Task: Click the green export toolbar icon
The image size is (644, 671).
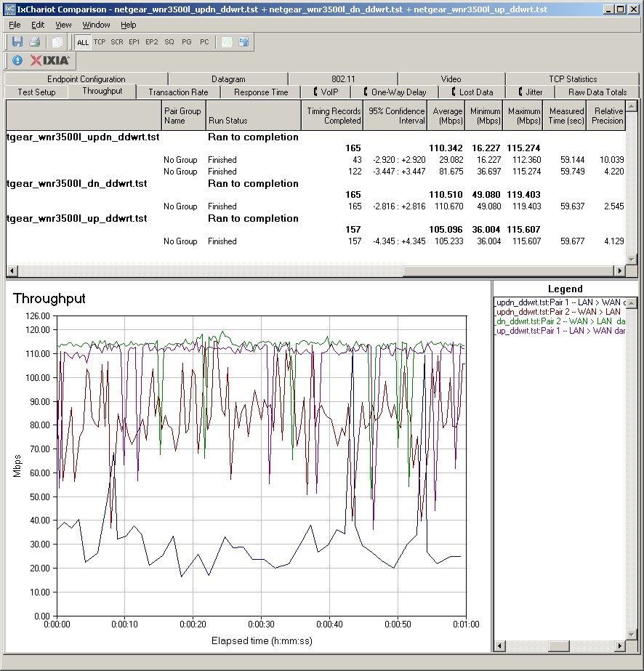Action: point(227,42)
